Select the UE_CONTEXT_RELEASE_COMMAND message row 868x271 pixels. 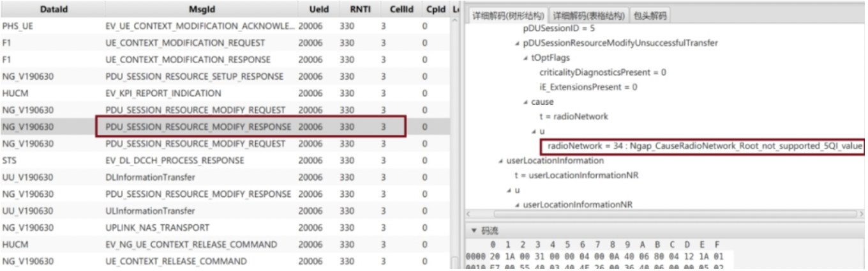click(x=225, y=261)
